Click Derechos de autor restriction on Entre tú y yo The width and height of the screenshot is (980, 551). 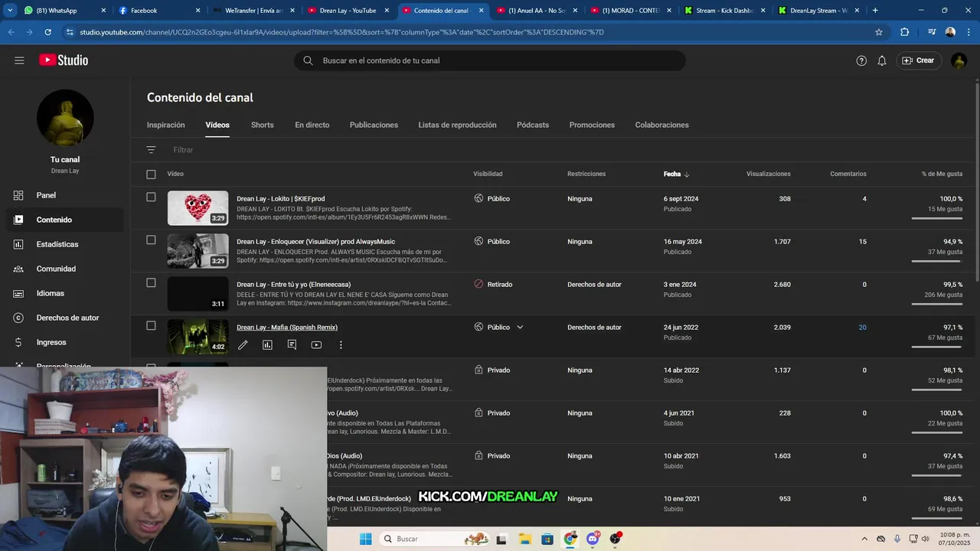pos(594,285)
